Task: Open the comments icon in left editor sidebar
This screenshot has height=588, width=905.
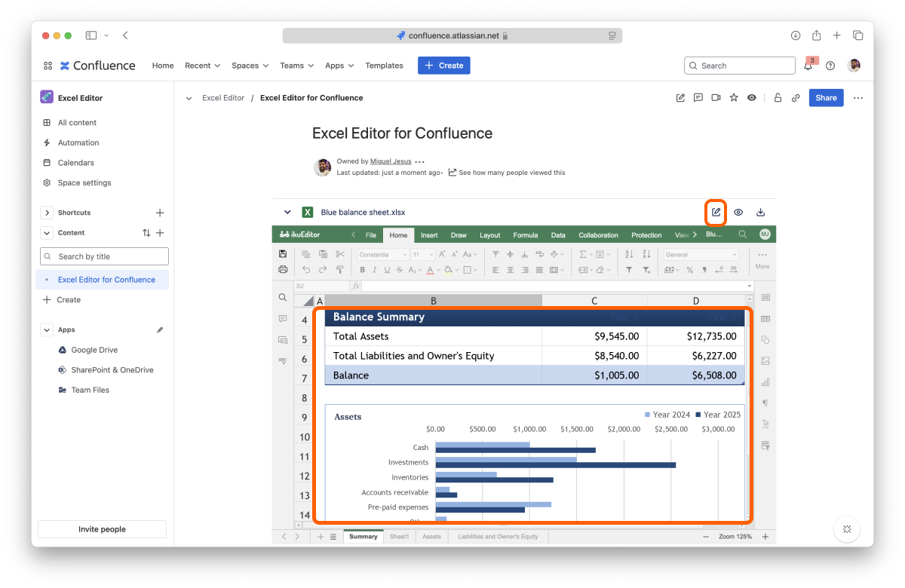Action: pyautogui.click(x=283, y=319)
